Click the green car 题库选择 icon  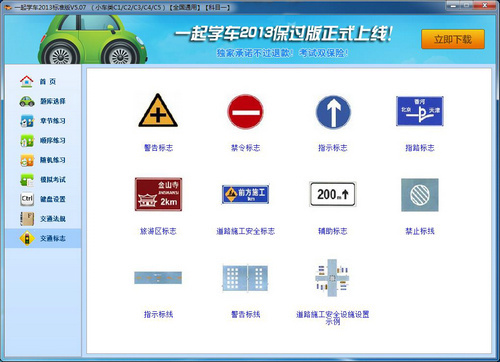[27, 101]
